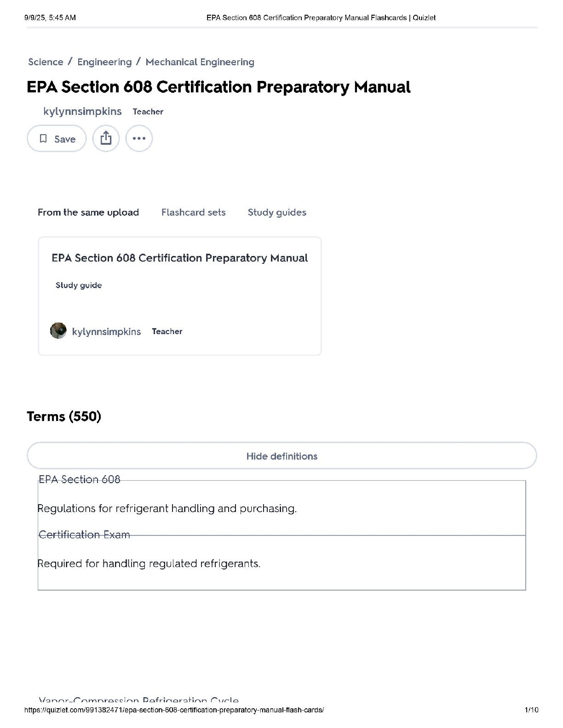
Task: Open the study guide card title
Action: 179,258
